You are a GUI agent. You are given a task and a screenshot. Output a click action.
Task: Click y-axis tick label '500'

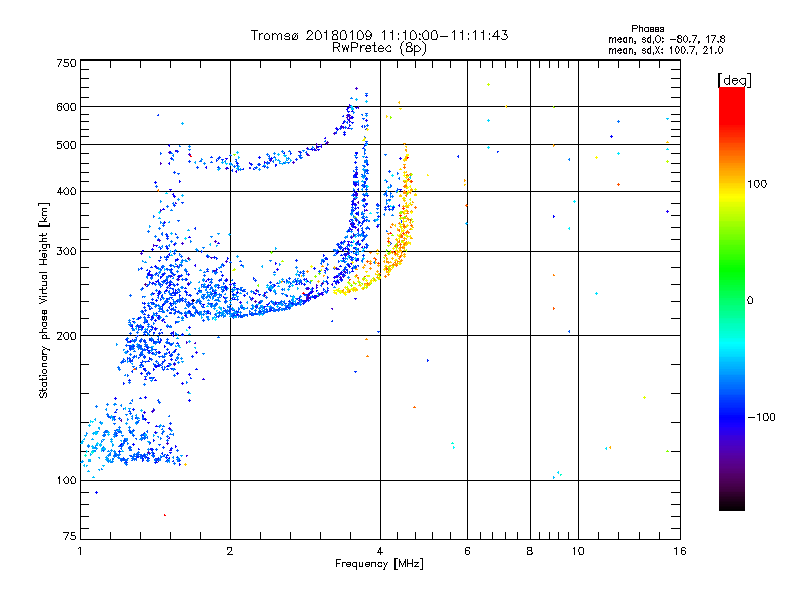point(66,145)
